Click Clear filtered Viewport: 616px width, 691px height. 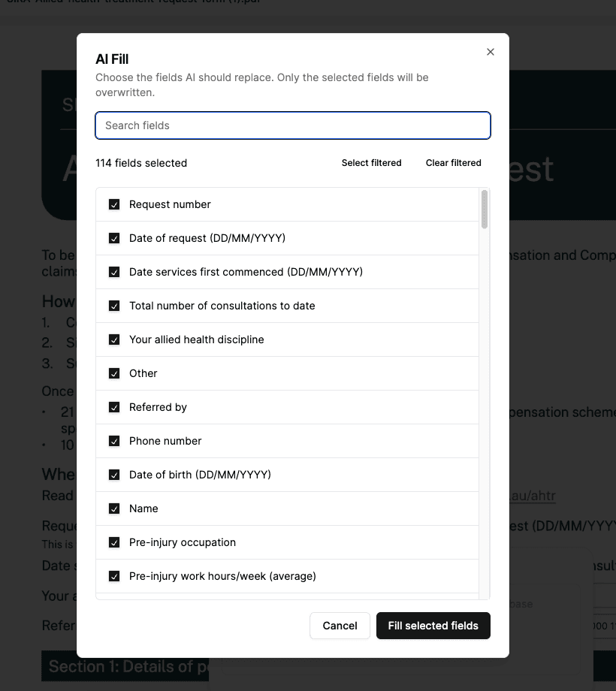(453, 162)
